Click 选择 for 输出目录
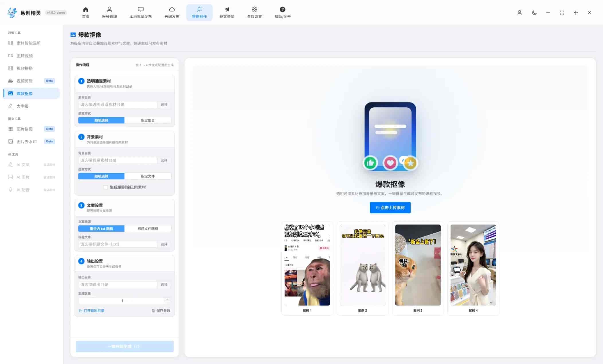Screen dimensions: 603x364 (x=164, y=285)
